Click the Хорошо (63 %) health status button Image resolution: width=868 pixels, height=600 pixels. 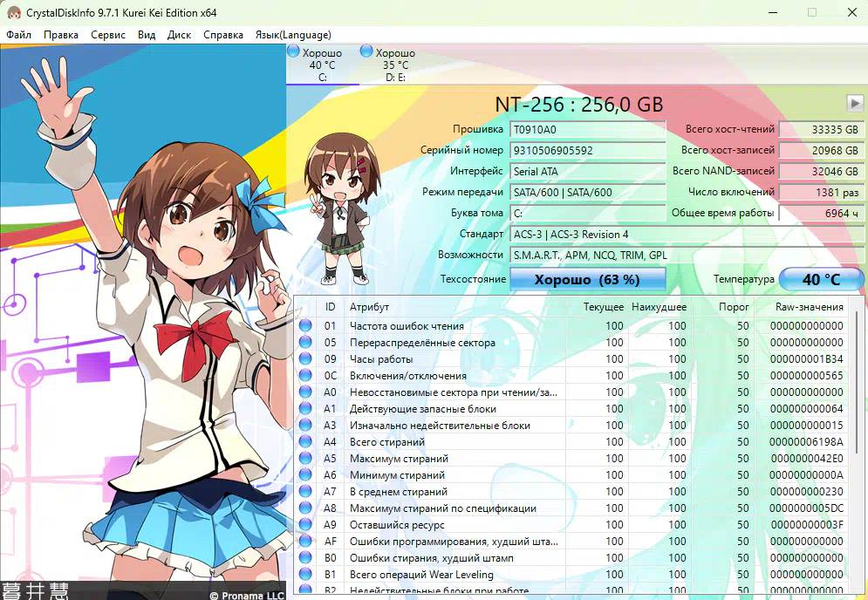(x=587, y=280)
